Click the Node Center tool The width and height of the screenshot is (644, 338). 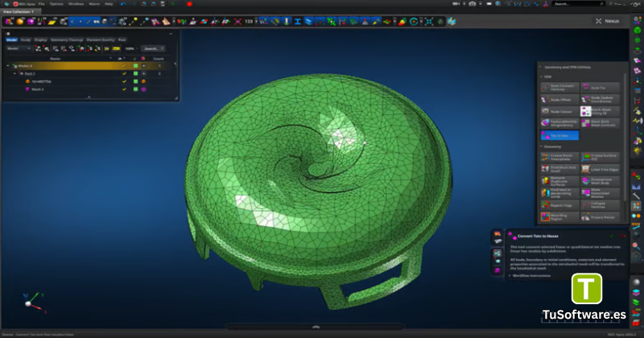[559, 111]
